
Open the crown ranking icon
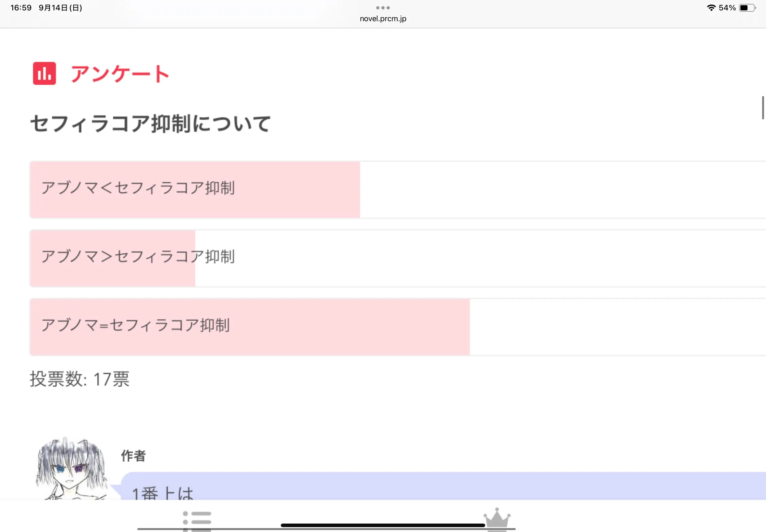coord(497,519)
